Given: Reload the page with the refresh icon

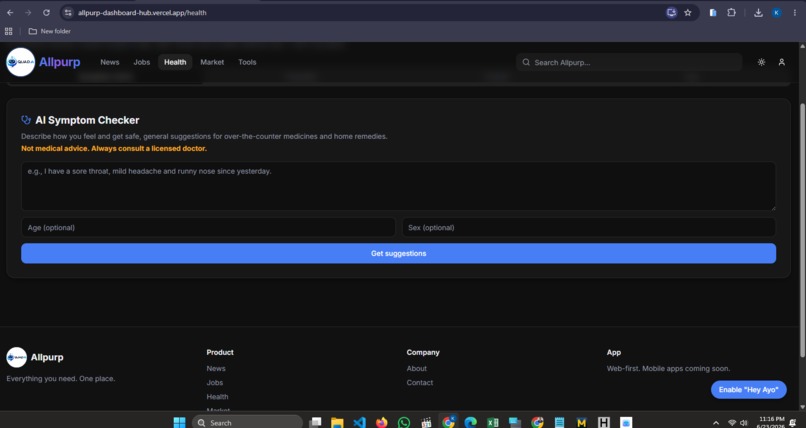Looking at the screenshot, I should point(46,12).
